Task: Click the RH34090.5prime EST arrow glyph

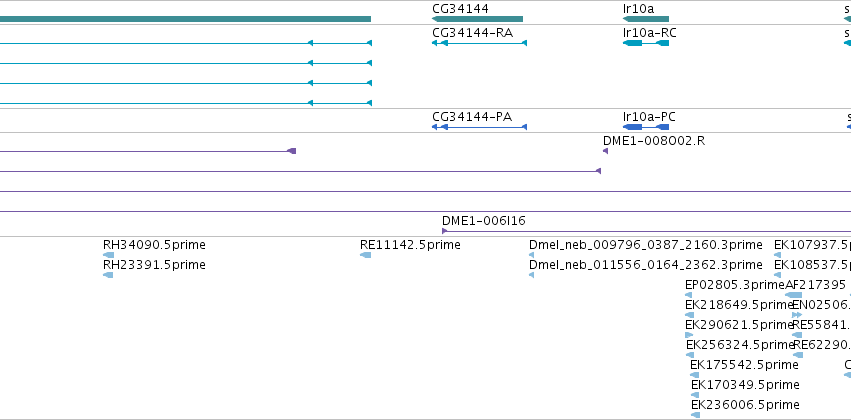Action: pos(109,255)
